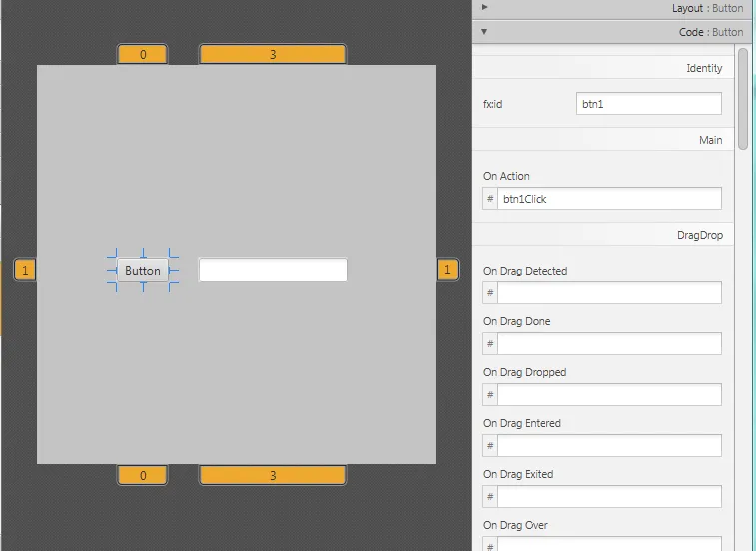Select right row header 1 of grid

point(448,270)
